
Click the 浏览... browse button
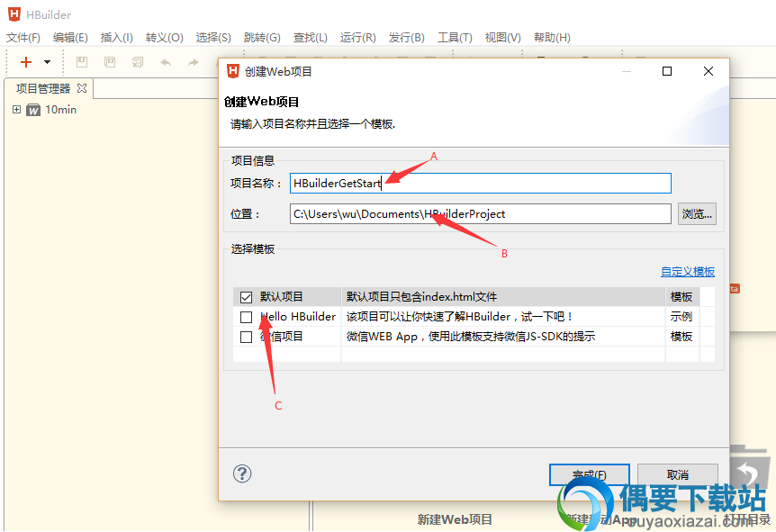[697, 213]
